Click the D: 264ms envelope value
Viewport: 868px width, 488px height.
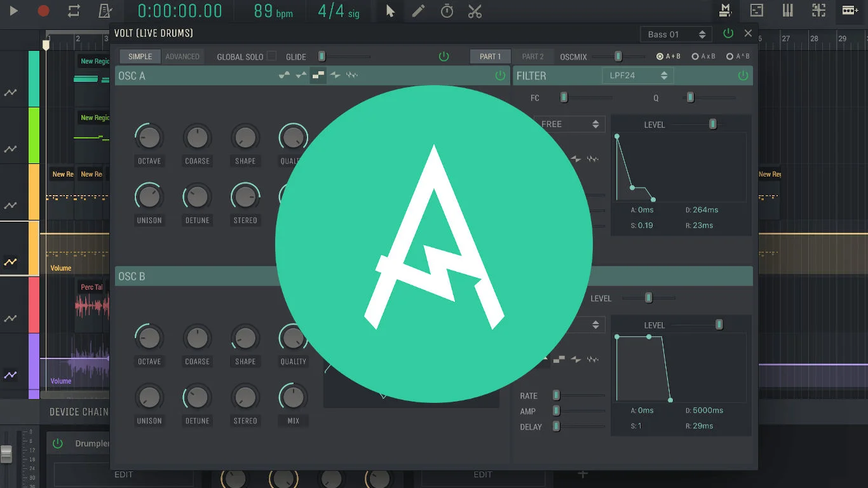[702, 210]
